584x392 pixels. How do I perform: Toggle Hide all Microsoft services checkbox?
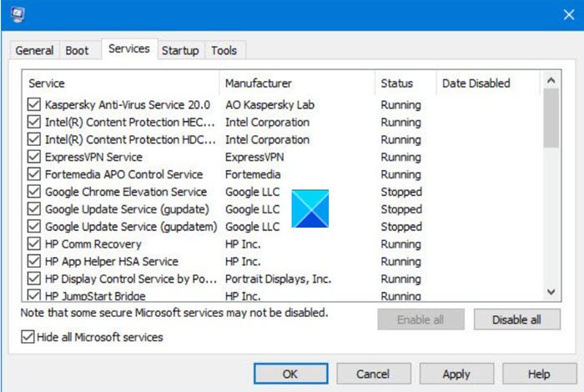point(30,338)
